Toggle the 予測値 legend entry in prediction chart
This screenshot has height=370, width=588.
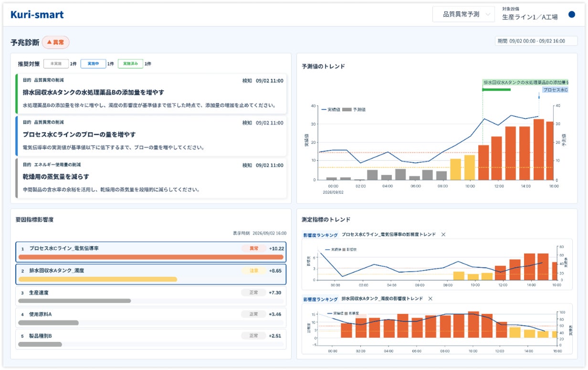click(354, 109)
